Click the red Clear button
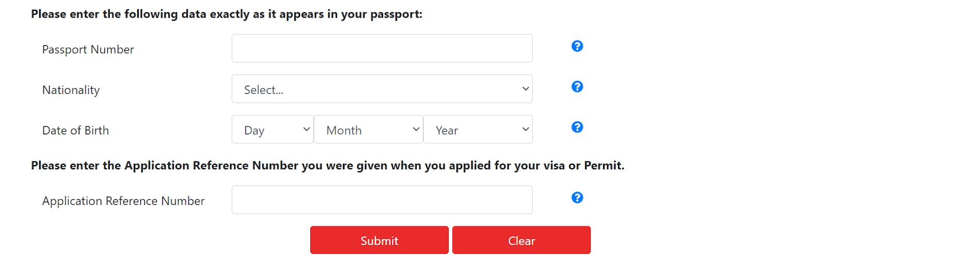 point(521,240)
